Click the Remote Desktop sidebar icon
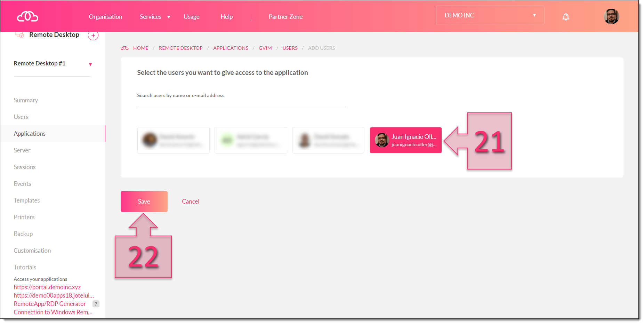The width and height of the screenshot is (644, 324). point(19,35)
